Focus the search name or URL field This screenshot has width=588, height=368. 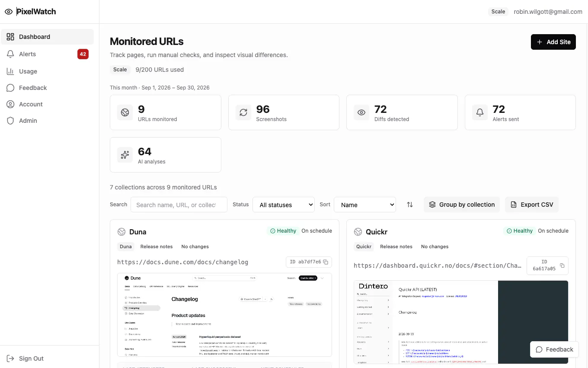point(179,205)
